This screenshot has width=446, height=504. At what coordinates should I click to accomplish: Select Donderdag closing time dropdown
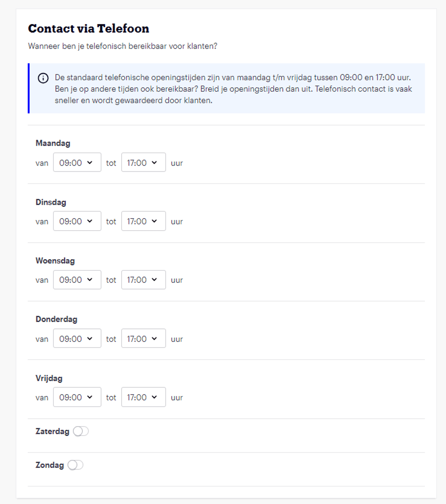click(x=143, y=338)
